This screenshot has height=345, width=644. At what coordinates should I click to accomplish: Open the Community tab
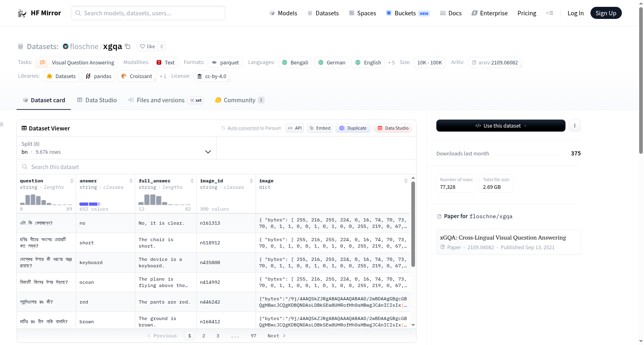pos(239,100)
